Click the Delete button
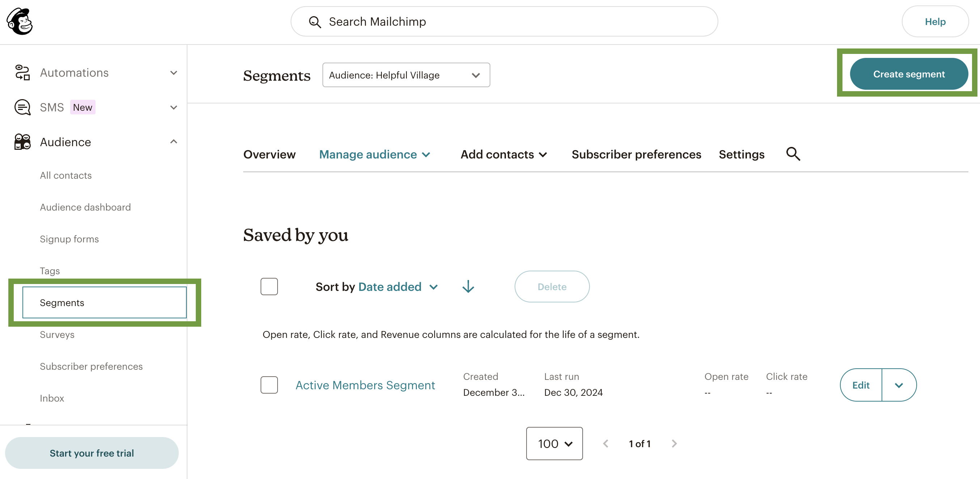Image resolution: width=980 pixels, height=479 pixels. click(x=552, y=287)
